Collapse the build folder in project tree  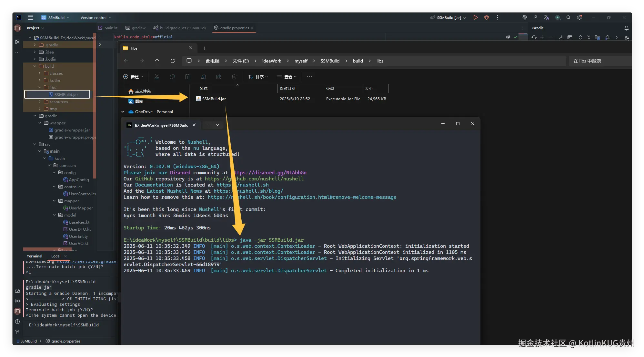click(x=35, y=66)
